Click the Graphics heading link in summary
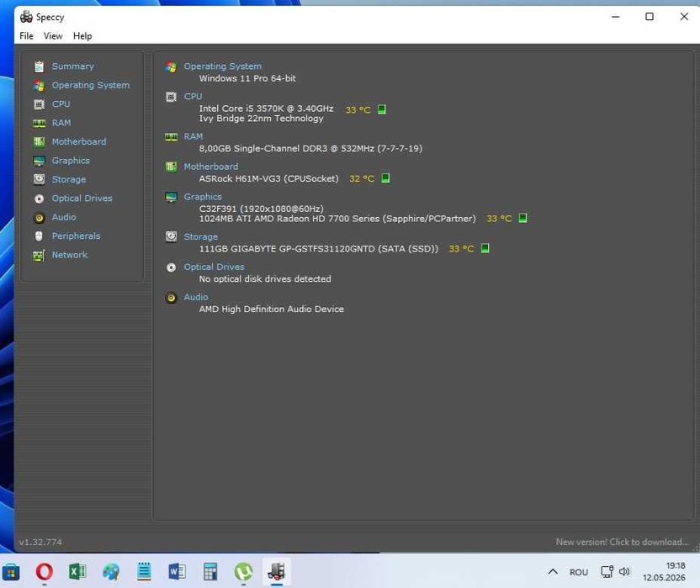This screenshot has width=700, height=588. click(x=203, y=197)
